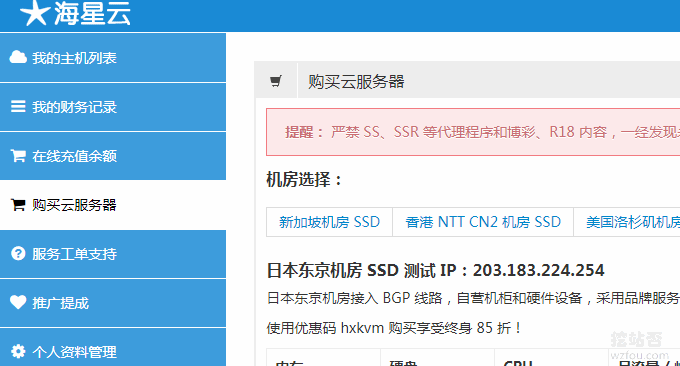The width and height of the screenshot is (680, 366).
Task: Click the star logo icon in header
Action: point(35,12)
